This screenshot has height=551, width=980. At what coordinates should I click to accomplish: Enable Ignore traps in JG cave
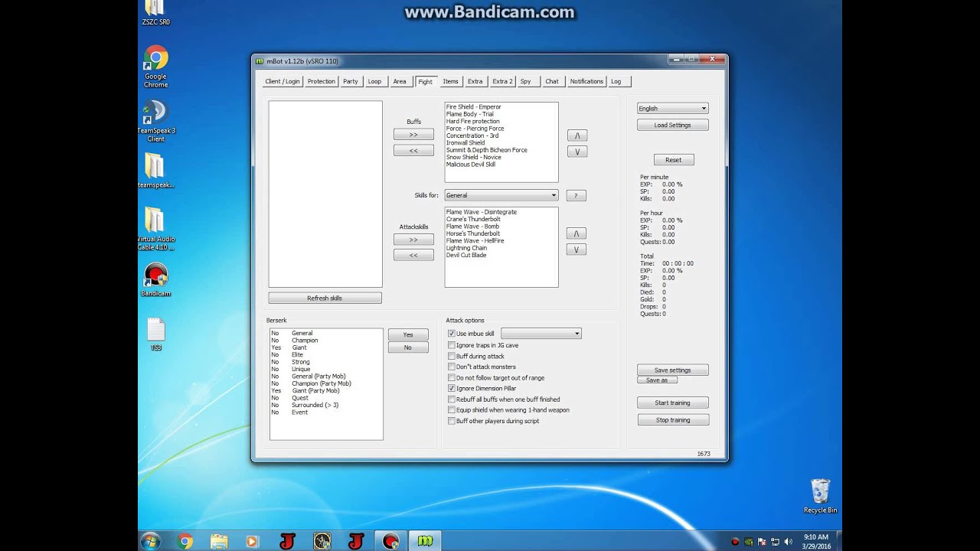(x=452, y=345)
